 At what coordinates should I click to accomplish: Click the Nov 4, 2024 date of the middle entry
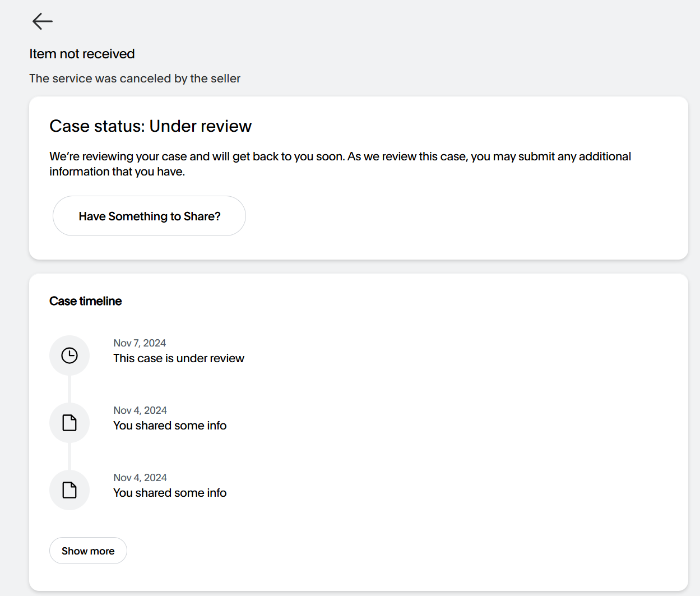(140, 410)
